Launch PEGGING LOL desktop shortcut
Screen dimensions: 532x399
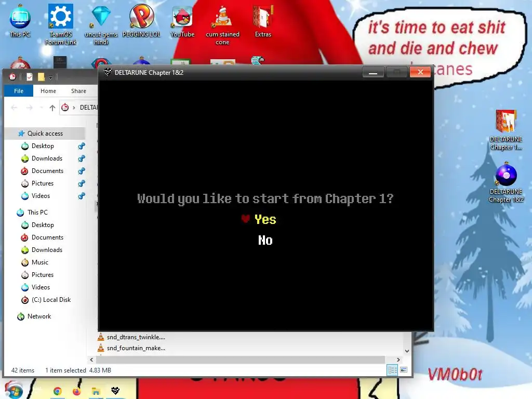(141, 20)
